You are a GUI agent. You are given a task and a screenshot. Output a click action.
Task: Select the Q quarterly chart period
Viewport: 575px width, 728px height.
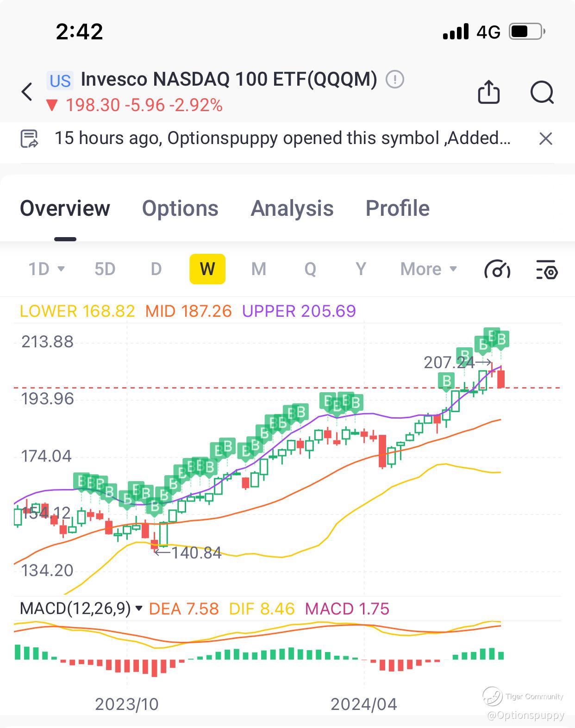[x=310, y=269]
